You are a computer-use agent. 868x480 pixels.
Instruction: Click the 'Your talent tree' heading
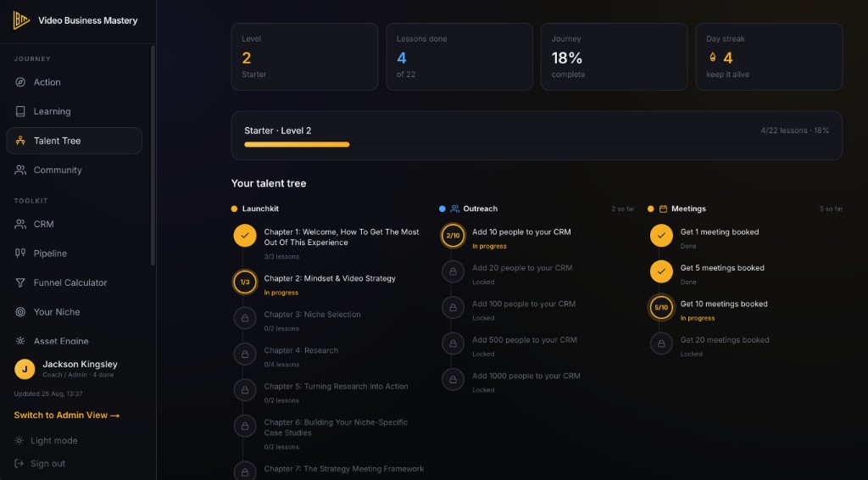[269, 183]
